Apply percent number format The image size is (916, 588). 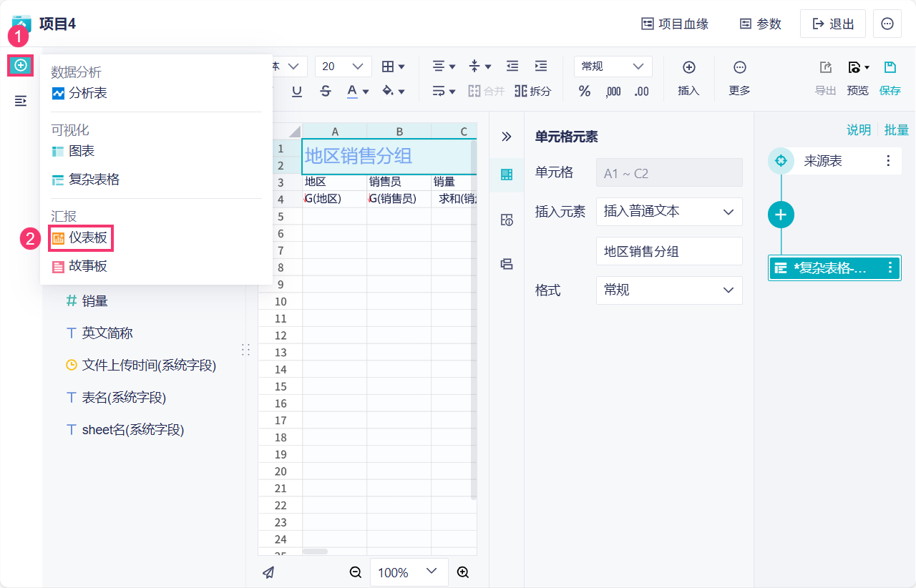coord(585,91)
